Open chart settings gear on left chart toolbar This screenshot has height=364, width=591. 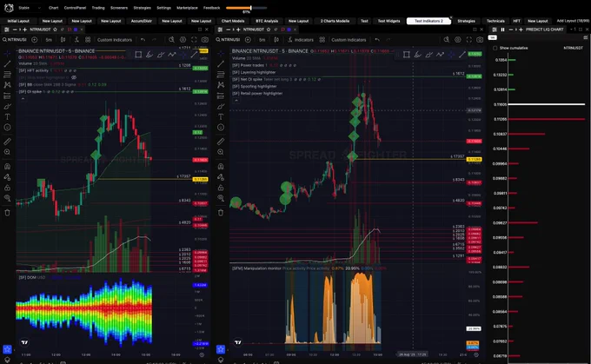[183, 40]
